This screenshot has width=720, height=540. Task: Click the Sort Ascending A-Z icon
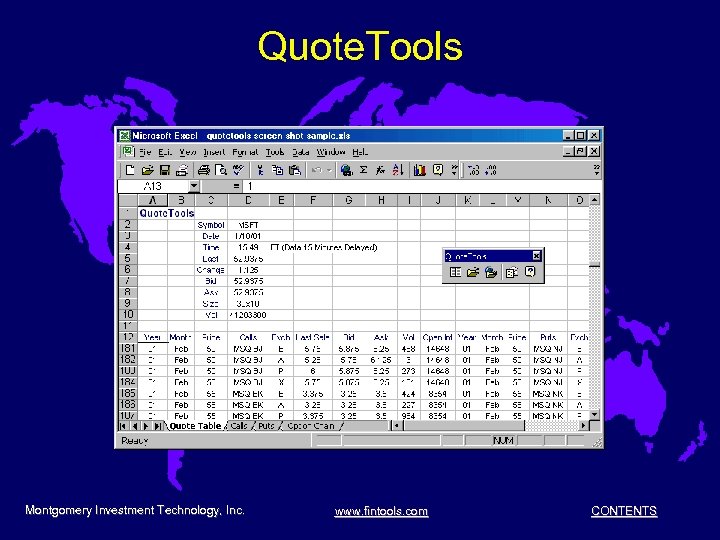pyautogui.click(x=398, y=170)
